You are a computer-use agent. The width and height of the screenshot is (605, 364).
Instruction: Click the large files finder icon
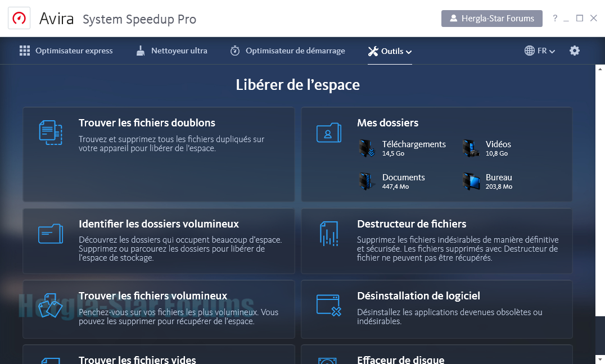tap(50, 306)
